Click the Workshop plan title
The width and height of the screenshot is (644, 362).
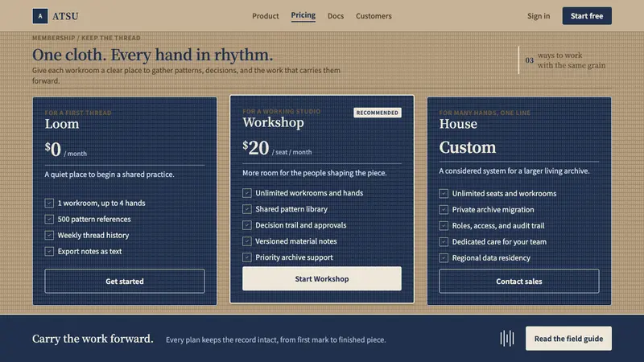pyautogui.click(x=273, y=122)
